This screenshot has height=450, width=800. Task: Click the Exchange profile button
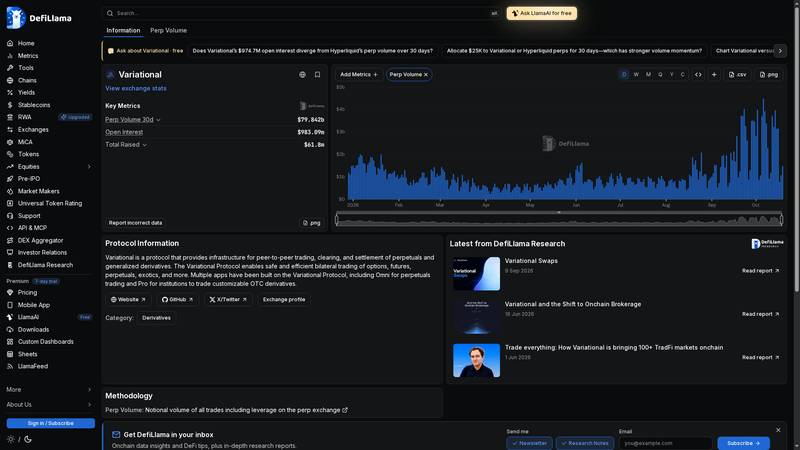pyautogui.click(x=284, y=300)
